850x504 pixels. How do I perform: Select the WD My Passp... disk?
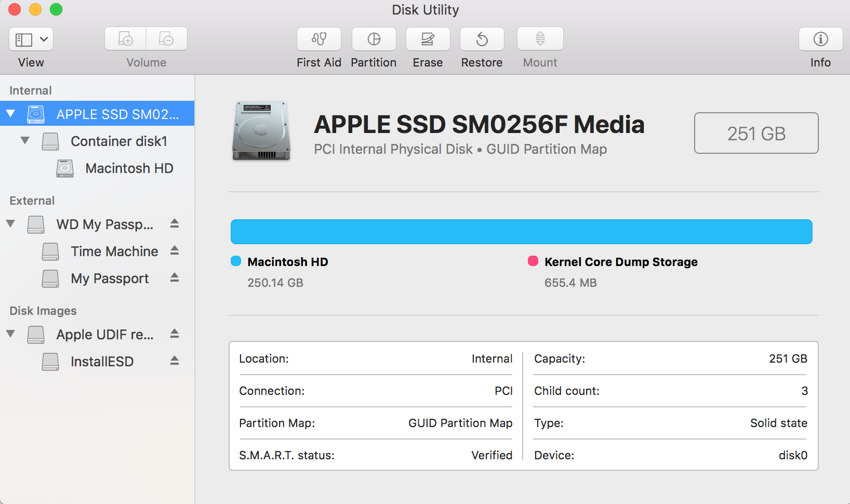97,224
